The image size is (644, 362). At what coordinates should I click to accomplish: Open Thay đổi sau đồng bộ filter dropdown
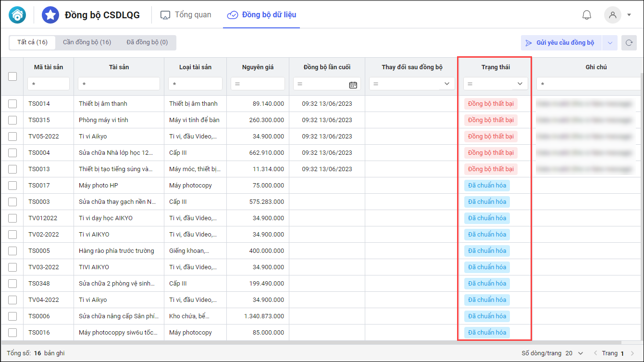(446, 84)
